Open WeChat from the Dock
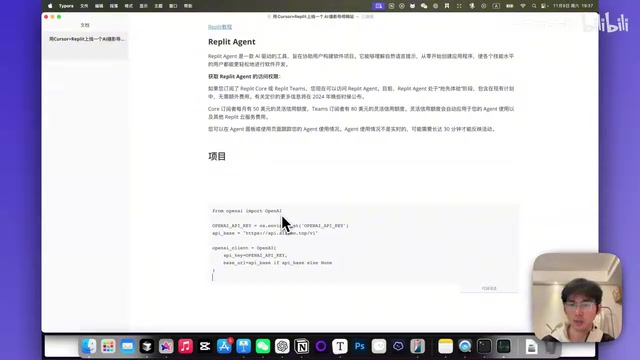 click(263, 347)
